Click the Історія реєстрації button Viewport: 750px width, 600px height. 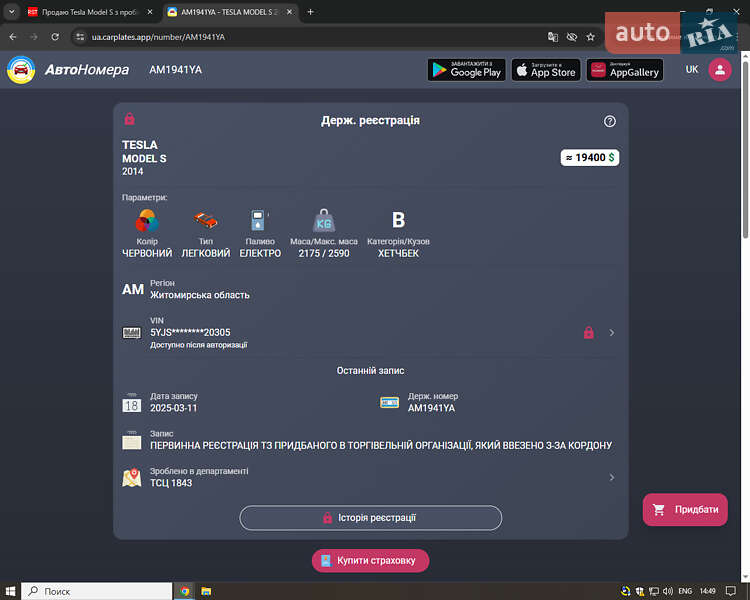point(371,518)
